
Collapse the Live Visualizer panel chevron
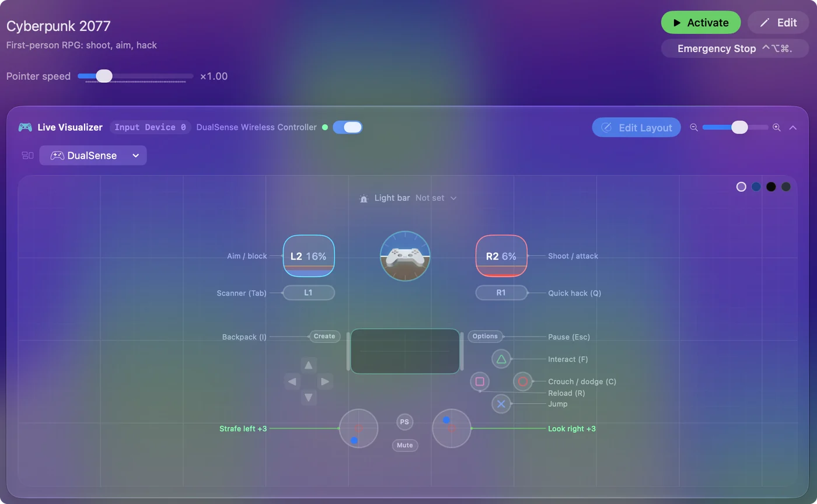792,128
